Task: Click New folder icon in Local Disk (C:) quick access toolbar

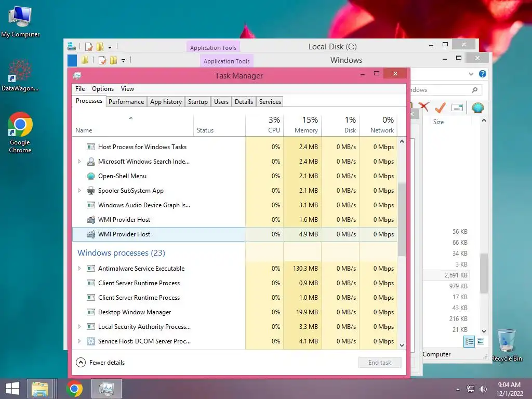Action: click(x=100, y=46)
